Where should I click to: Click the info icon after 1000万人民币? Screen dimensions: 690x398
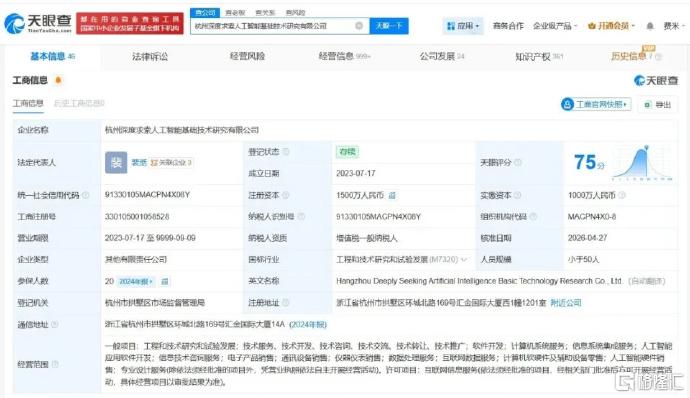(622, 195)
